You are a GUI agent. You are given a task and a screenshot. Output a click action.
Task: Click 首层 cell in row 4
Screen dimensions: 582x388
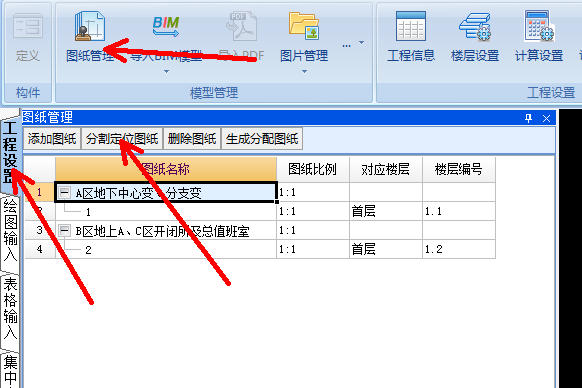386,249
